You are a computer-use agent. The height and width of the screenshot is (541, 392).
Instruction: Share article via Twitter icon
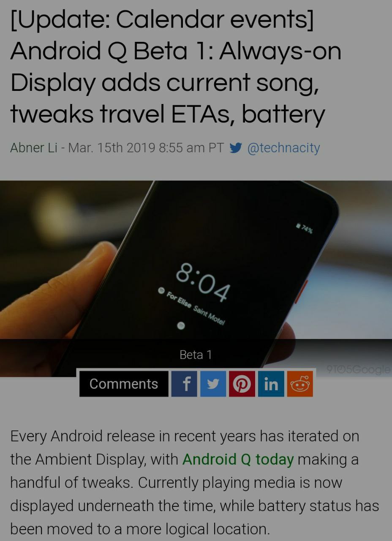pyautogui.click(x=213, y=384)
